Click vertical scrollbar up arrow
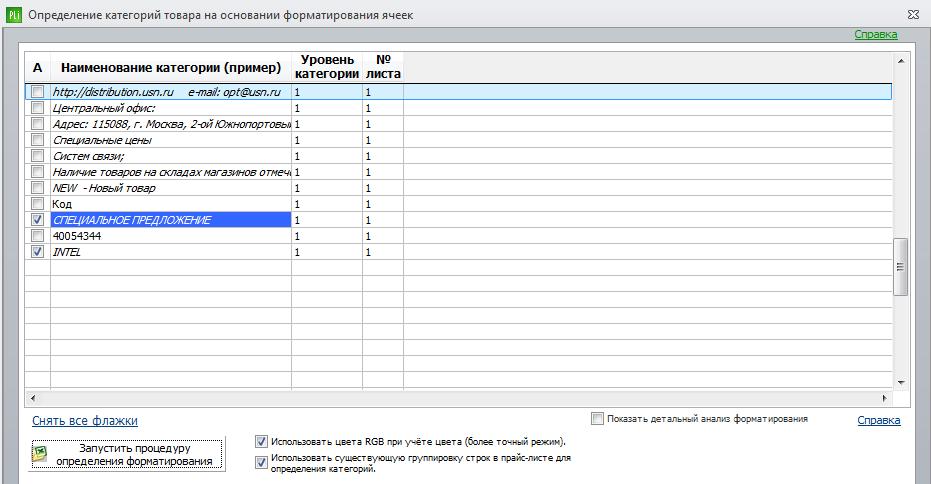This screenshot has height=484, width=931. (x=901, y=61)
